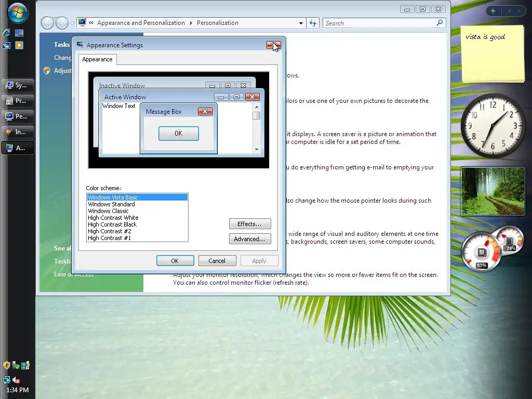Launch Internet Explorer from quick launch
532x399 pixels.
pos(6,33)
